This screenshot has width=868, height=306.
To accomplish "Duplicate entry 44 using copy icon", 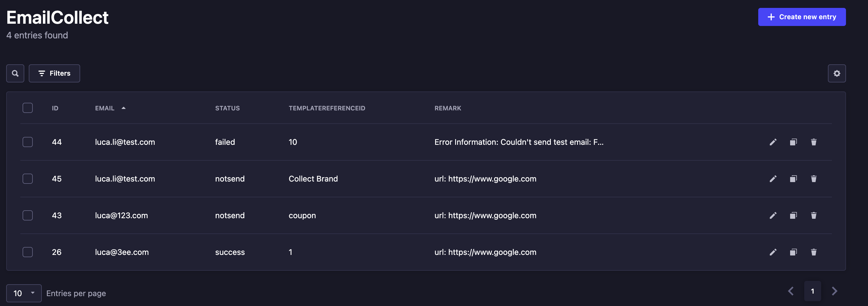I will pos(793,142).
